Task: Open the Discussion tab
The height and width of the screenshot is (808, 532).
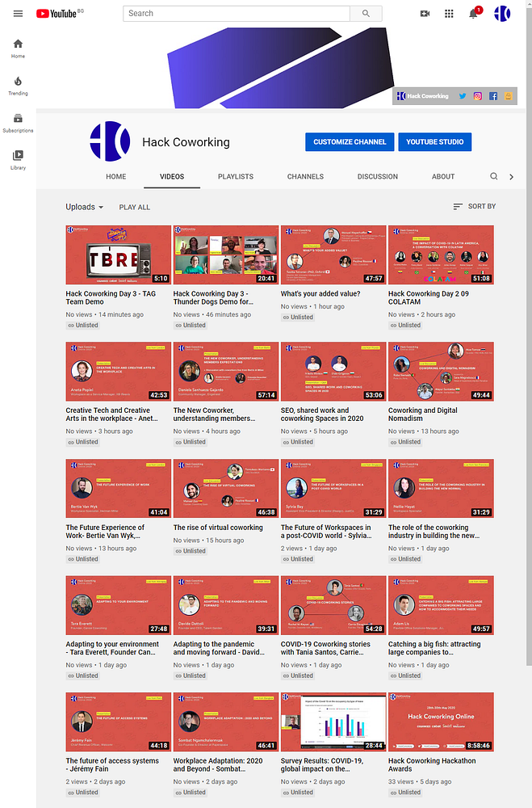Action: click(x=378, y=176)
